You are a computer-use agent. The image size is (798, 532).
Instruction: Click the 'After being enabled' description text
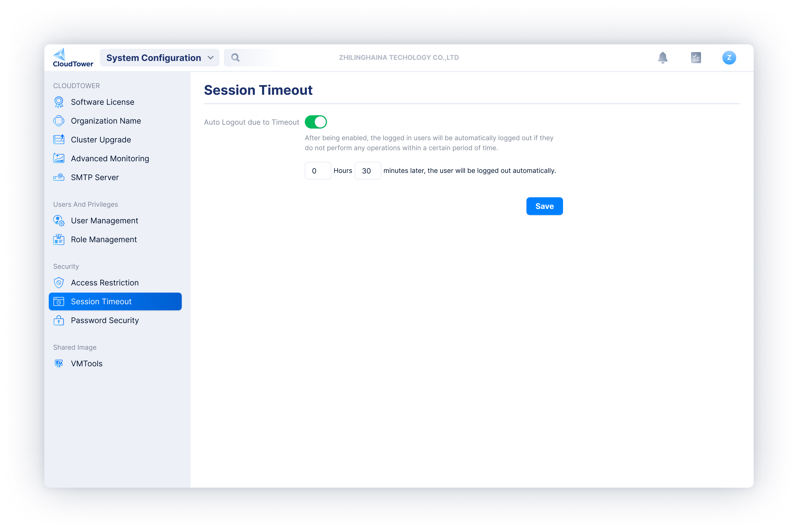[429, 143]
